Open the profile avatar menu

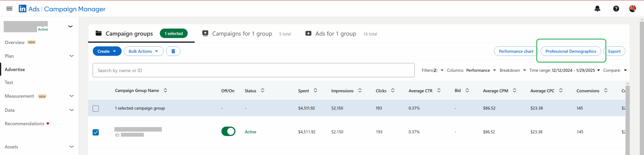633,9
